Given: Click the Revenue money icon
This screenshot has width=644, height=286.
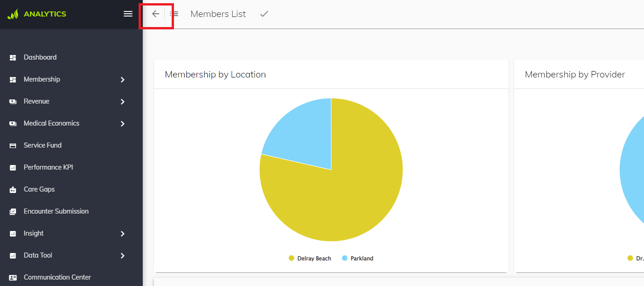Looking at the screenshot, I should (13, 101).
